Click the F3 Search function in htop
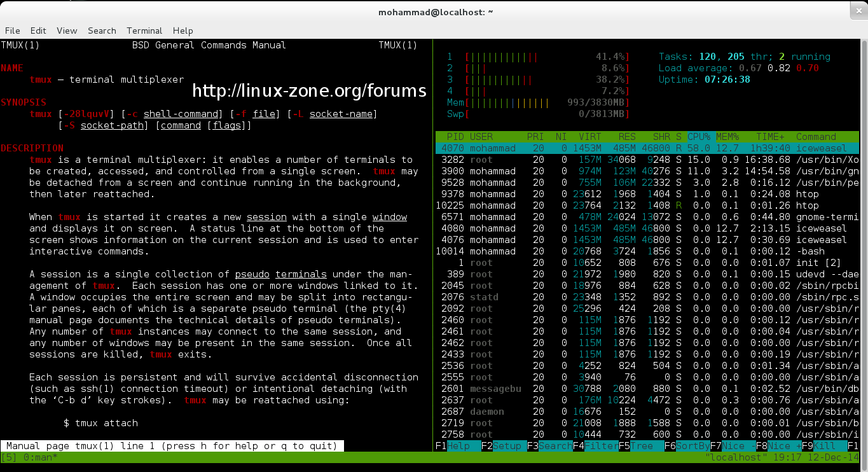The height and width of the screenshot is (472, 868). [x=555, y=446]
